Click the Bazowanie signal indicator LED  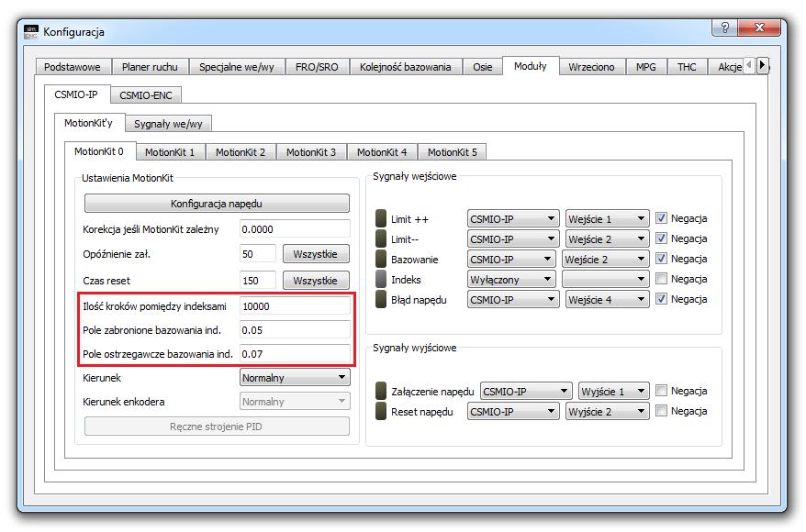click(x=380, y=260)
